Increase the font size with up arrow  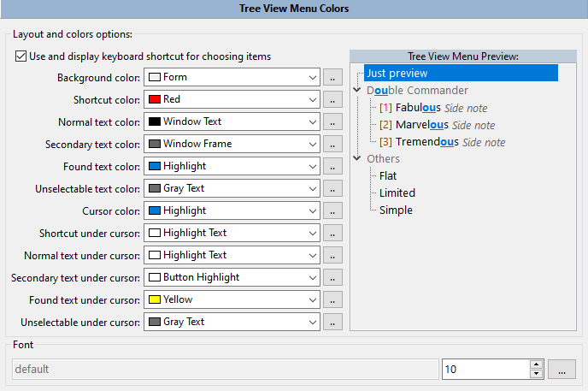[536, 364]
